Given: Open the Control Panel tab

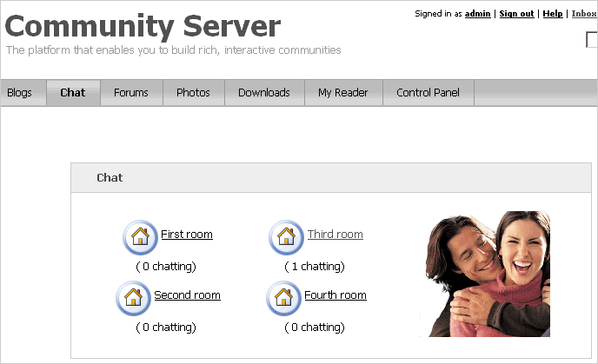Looking at the screenshot, I should click(428, 93).
